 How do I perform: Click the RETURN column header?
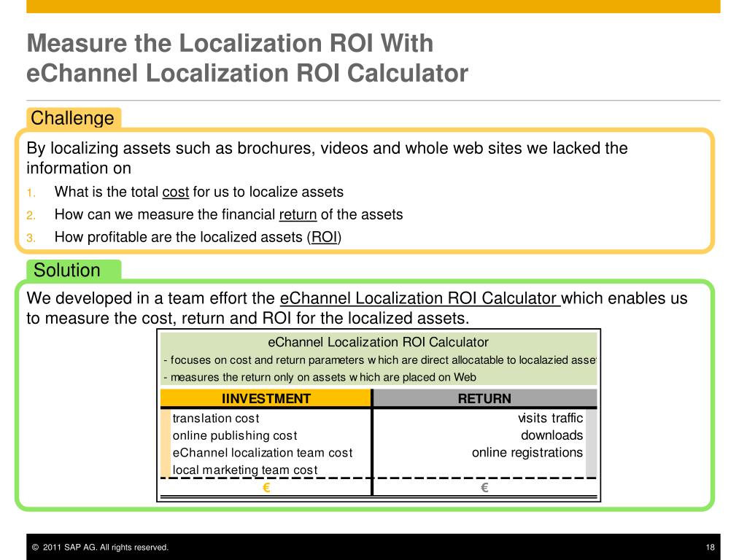[484, 399]
